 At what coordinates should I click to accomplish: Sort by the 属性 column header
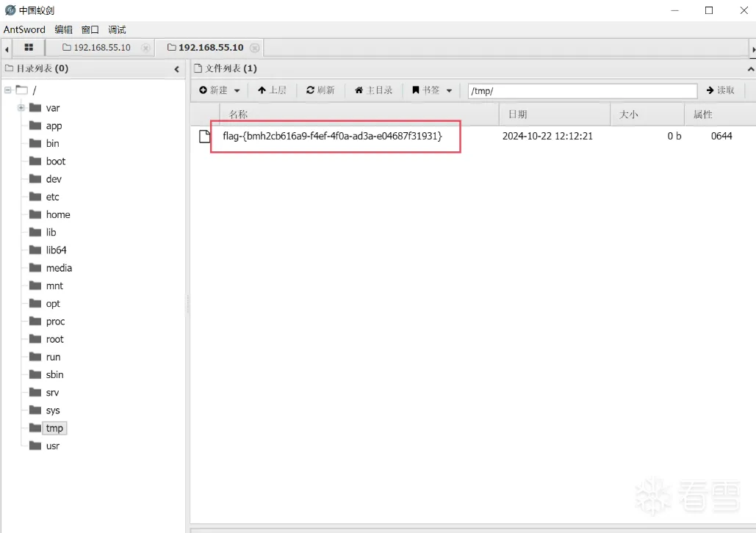(x=703, y=115)
